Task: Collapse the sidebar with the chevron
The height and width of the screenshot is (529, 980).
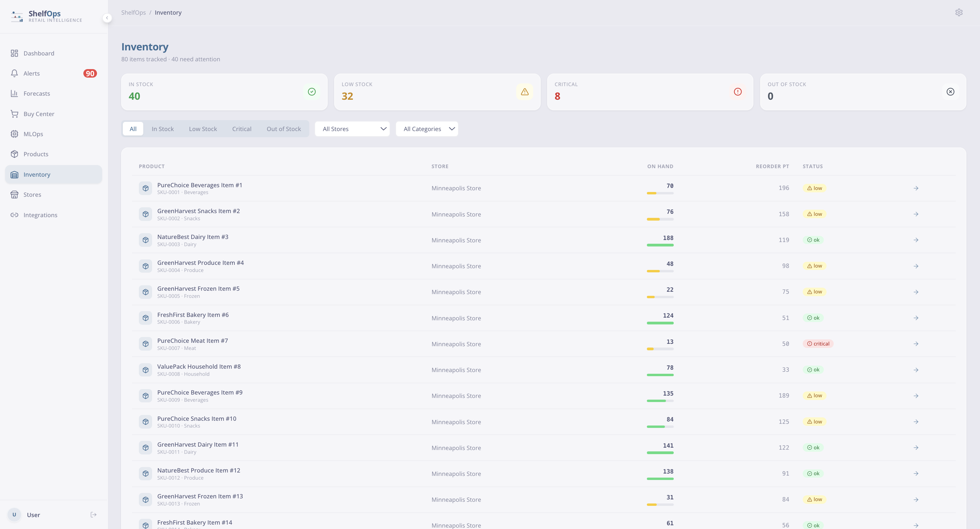Action: pos(107,17)
